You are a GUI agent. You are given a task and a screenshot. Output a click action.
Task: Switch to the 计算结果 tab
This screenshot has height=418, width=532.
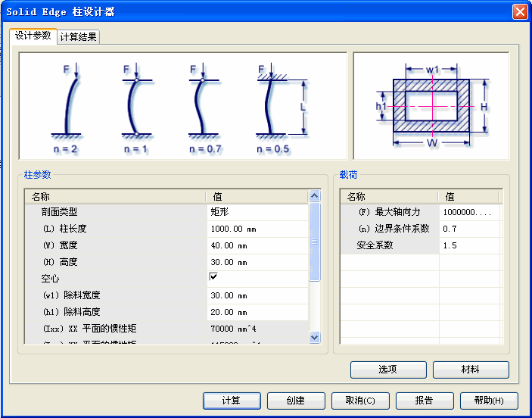pyautogui.click(x=78, y=37)
